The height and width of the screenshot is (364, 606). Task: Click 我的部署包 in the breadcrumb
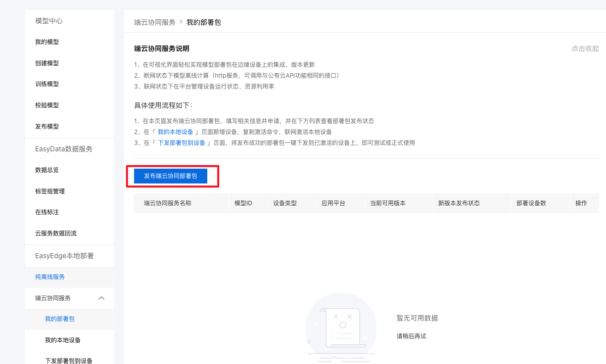[x=204, y=22]
